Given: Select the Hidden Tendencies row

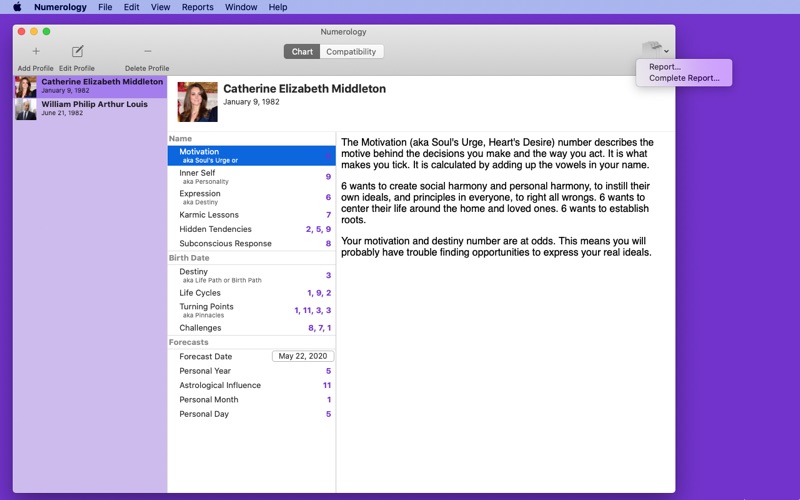Looking at the screenshot, I should 252,229.
